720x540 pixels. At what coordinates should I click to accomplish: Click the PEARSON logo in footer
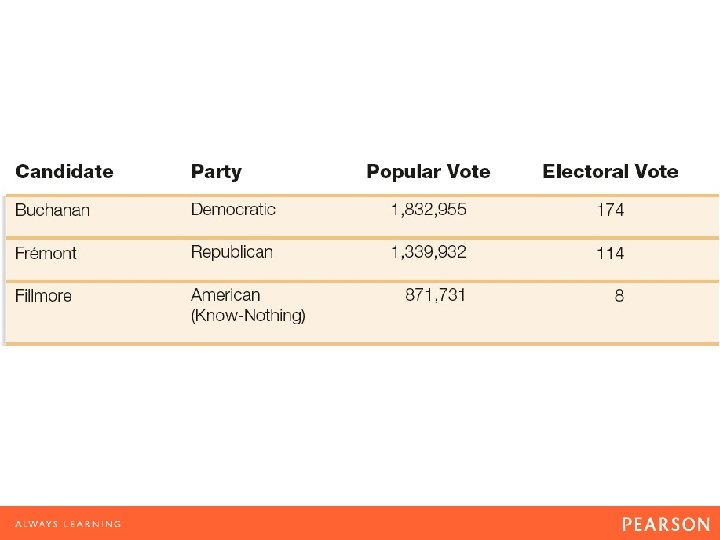click(x=666, y=524)
